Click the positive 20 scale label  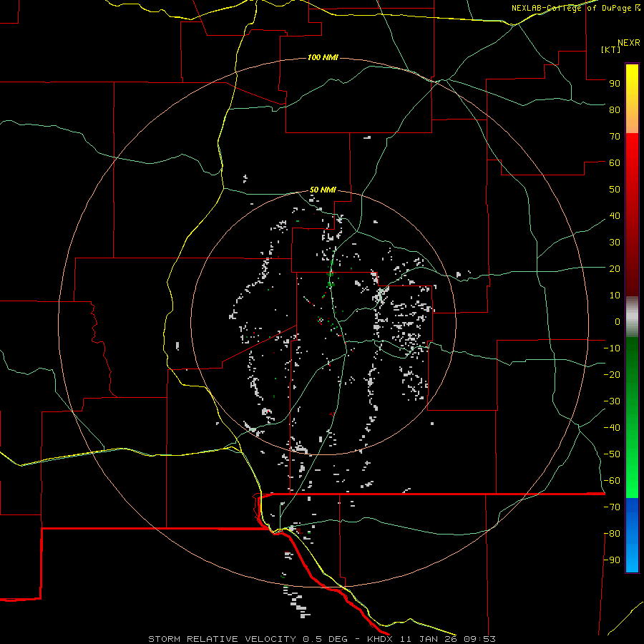[615, 268]
